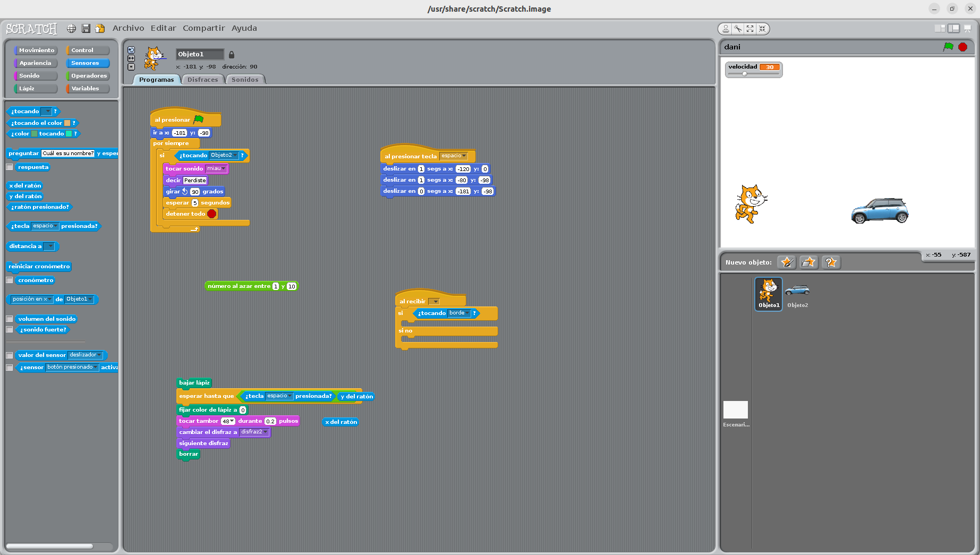
Task: Select the Movimiento block category
Action: (36, 50)
